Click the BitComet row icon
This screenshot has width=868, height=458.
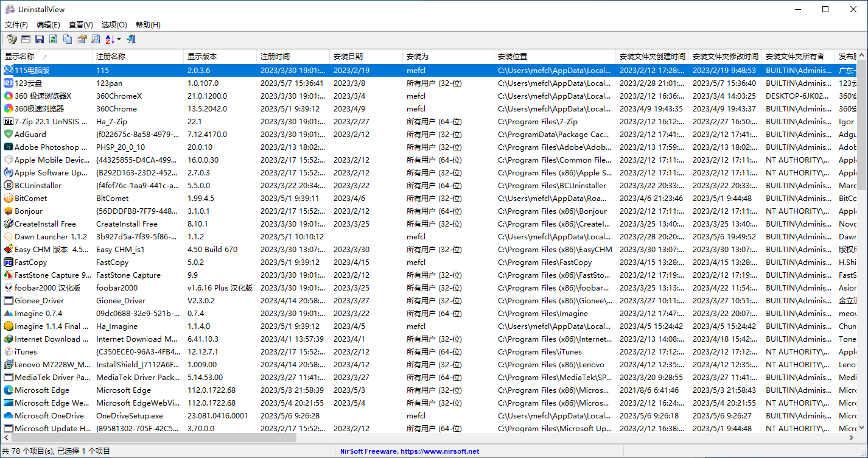(9, 198)
